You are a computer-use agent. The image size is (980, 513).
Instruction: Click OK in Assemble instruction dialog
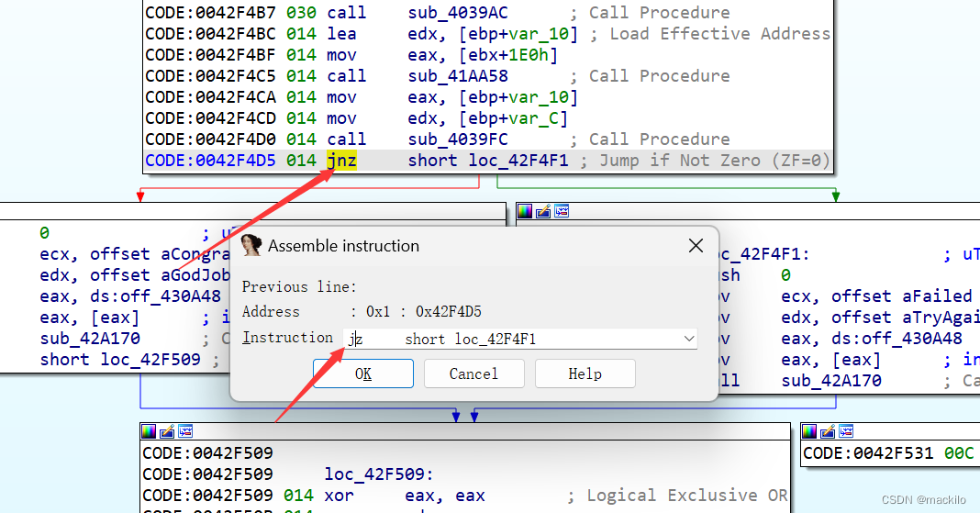tap(363, 374)
